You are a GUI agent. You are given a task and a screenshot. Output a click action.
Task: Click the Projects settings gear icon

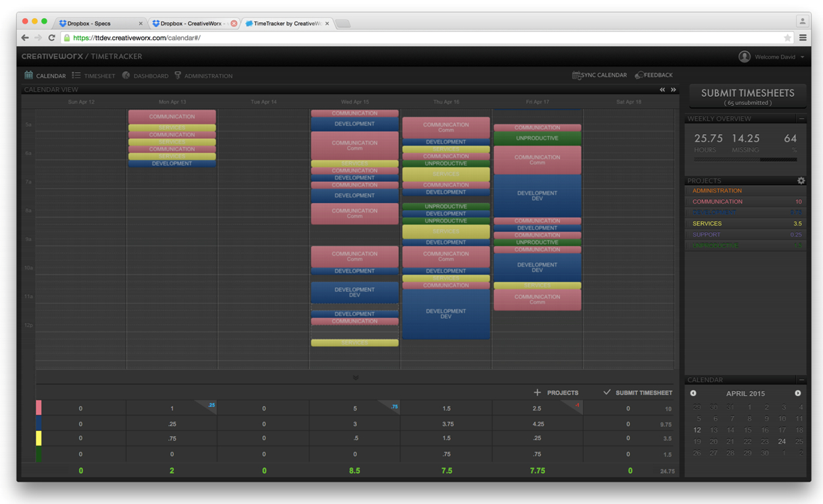click(x=801, y=181)
